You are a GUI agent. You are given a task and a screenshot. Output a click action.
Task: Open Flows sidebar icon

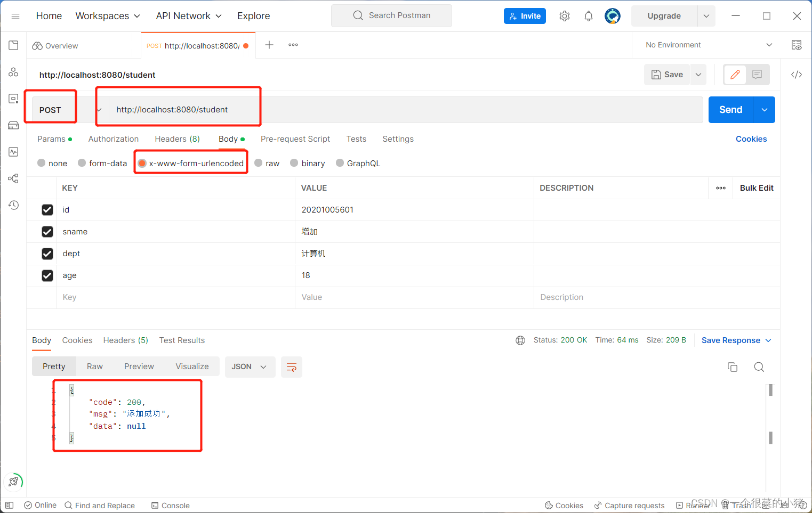[x=13, y=178]
